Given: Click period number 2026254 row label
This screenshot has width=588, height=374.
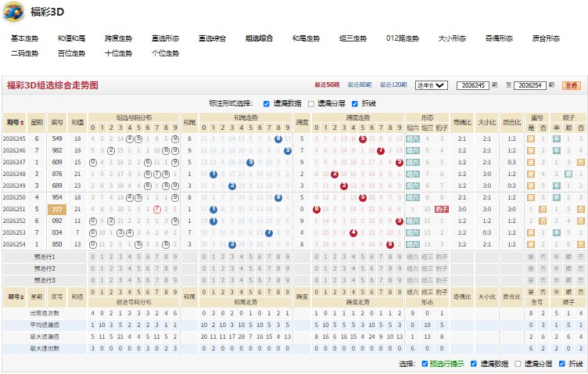Looking at the screenshot, I should pyautogui.click(x=14, y=244).
